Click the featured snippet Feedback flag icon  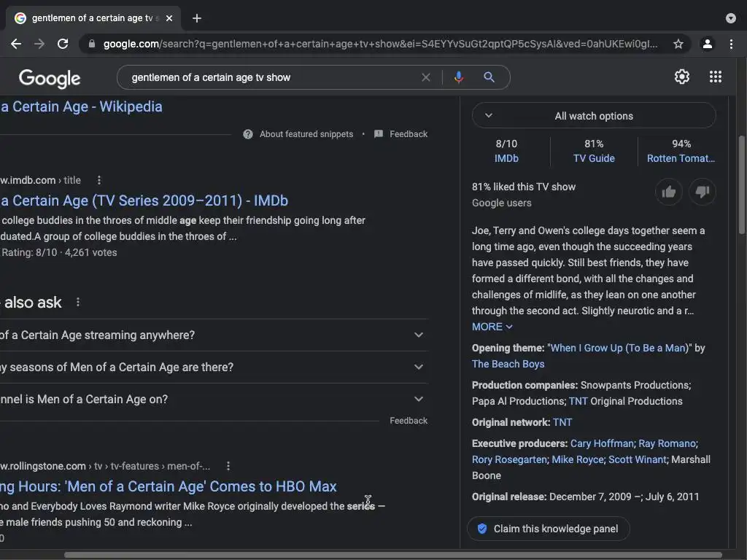[x=379, y=134]
